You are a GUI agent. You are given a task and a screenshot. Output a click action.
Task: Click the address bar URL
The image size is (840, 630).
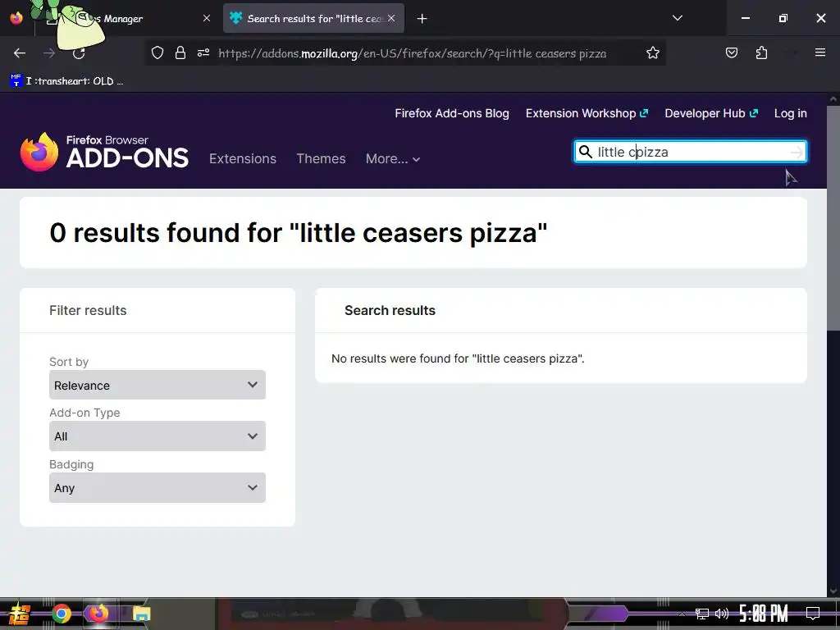pos(413,53)
